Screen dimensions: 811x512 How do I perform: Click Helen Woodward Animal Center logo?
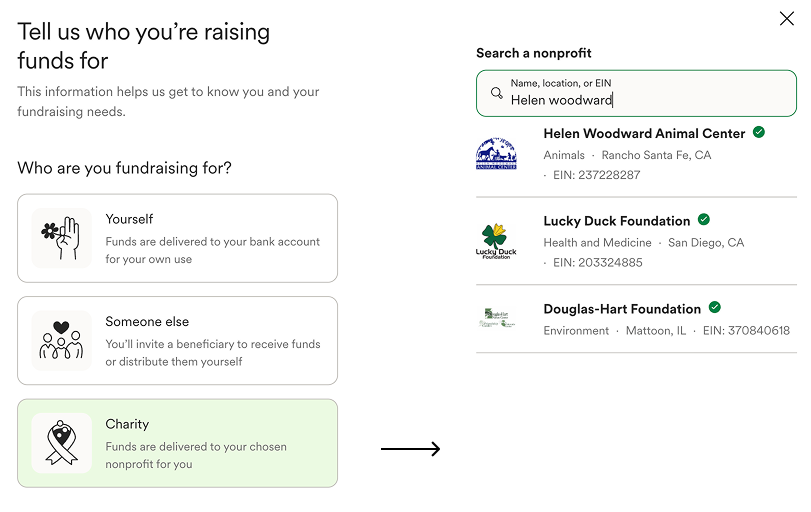pos(496,153)
